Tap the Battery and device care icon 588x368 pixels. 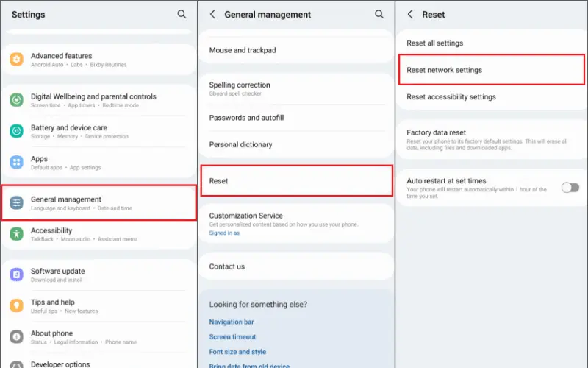[x=17, y=131]
